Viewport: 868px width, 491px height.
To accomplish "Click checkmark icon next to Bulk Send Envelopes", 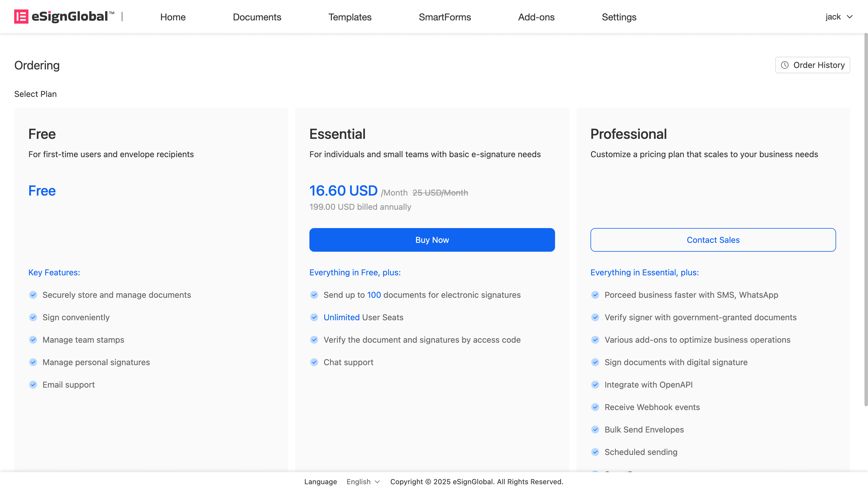I will pyautogui.click(x=595, y=430).
